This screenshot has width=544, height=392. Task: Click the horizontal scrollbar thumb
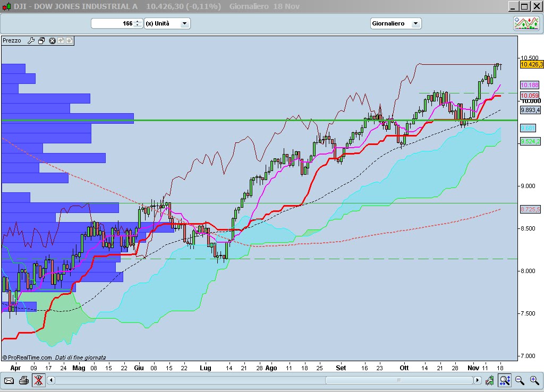coord(399,380)
